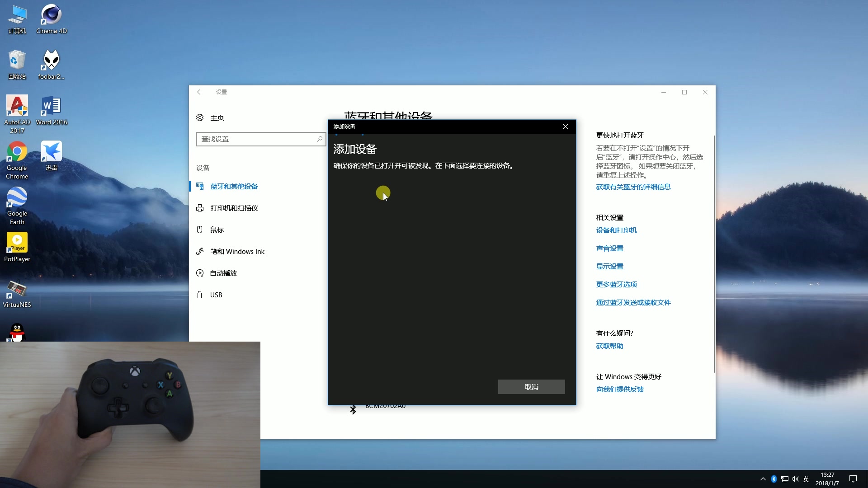868x488 pixels.
Task: Click the Bluetooth icon in system tray
Action: (774, 479)
